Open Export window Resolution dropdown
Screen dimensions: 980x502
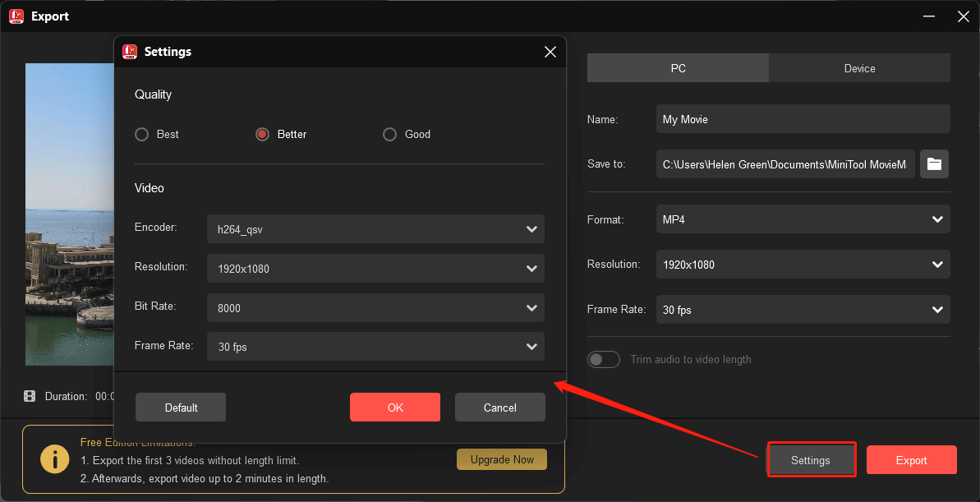tap(803, 265)
